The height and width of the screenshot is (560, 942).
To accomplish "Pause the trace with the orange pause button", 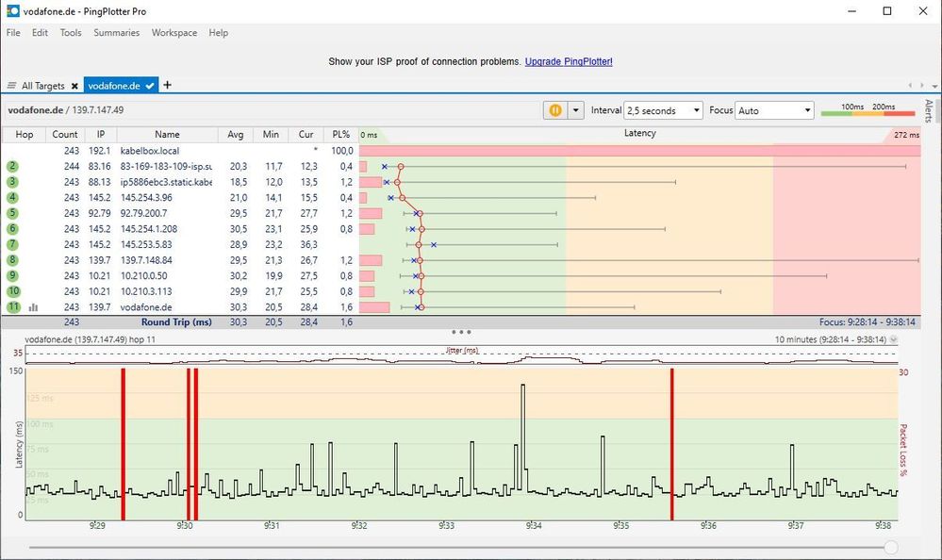I will [554, 110].
